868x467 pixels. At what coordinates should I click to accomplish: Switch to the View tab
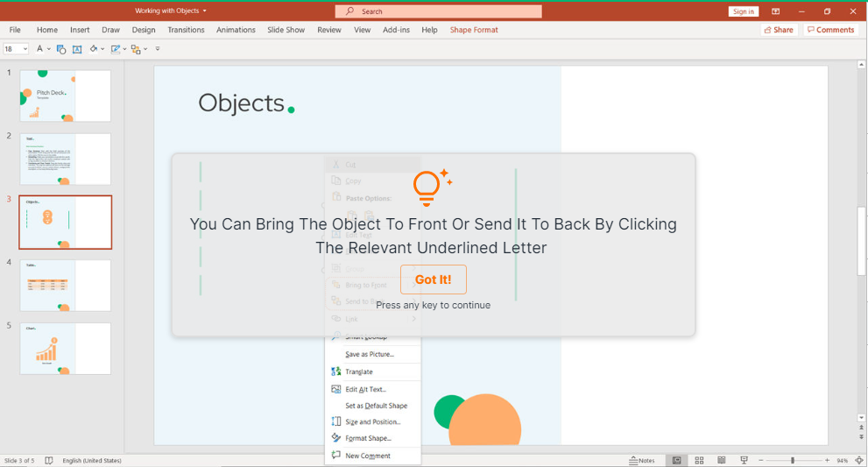pyautogui.click(x=362, y=30)
